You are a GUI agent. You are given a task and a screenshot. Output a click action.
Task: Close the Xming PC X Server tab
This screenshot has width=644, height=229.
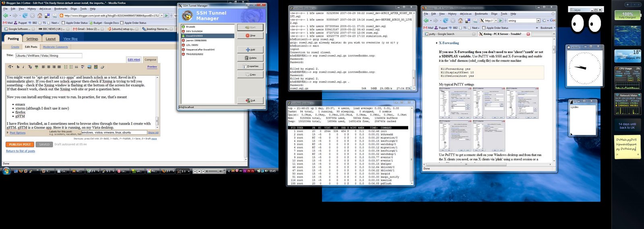click(x=528, y=34)
